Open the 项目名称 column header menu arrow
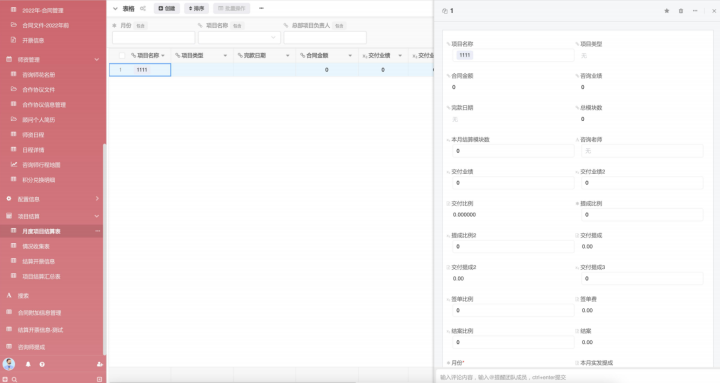The image size is (720, 383). (x=163, y=56)
